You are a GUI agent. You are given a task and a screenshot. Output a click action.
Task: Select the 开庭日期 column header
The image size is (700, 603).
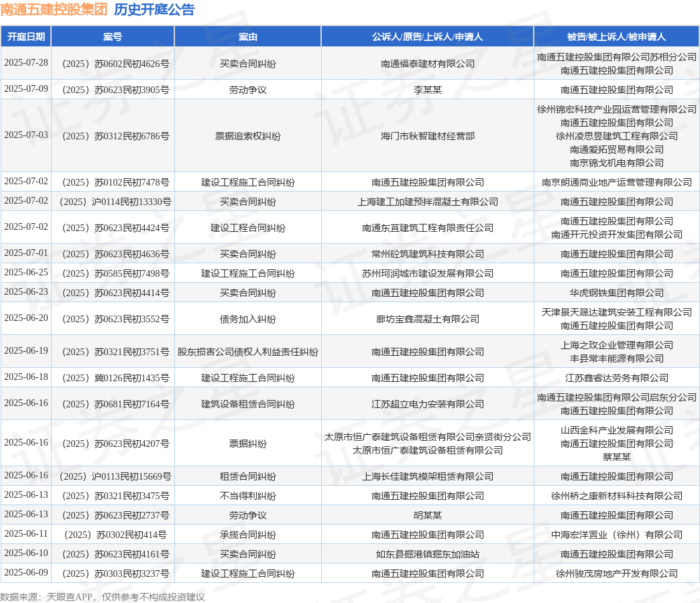pyautogui.click(x=26, y=37)
